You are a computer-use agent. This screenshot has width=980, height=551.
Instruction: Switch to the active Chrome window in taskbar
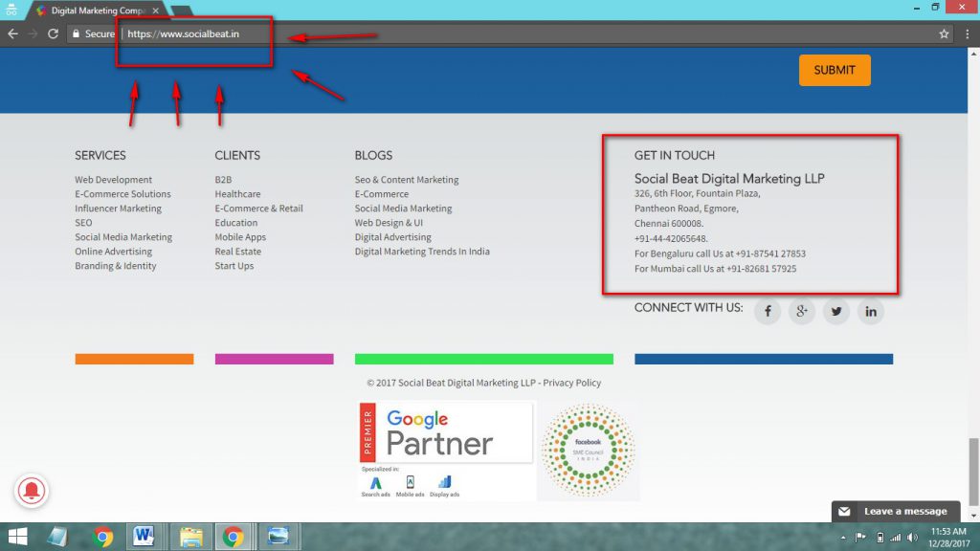pos(234,537)
